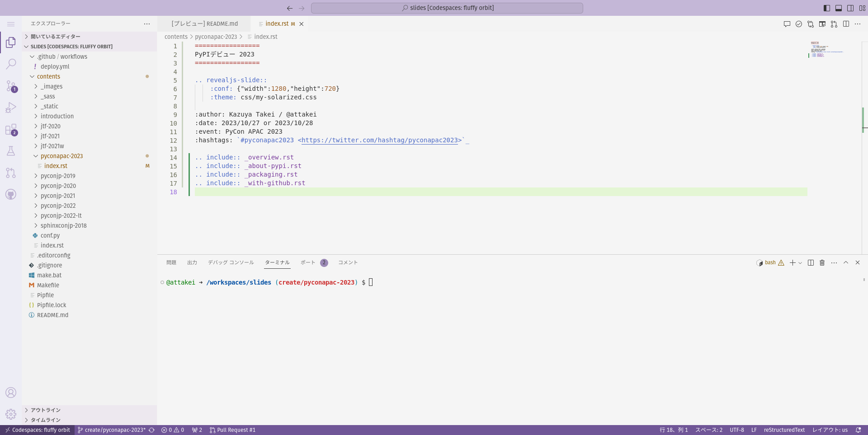This screenshot has width=868, height=435.
Task: Kill terminal with the trash icon
Action: click(x=822, y=262)
